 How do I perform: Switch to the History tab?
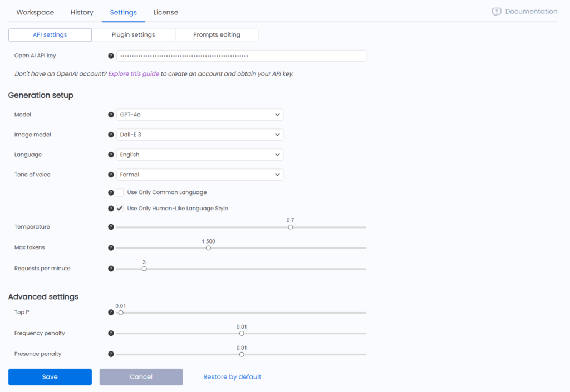(82, 12)
